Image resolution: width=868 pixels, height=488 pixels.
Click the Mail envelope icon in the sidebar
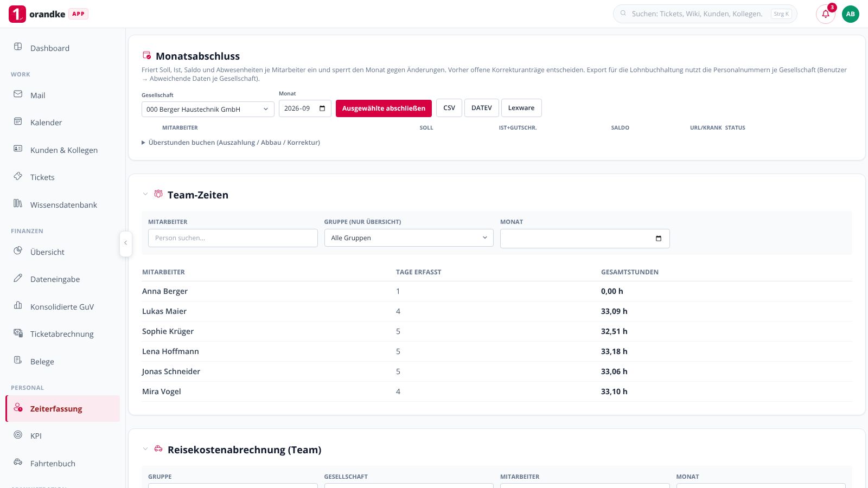pos(18,94)
